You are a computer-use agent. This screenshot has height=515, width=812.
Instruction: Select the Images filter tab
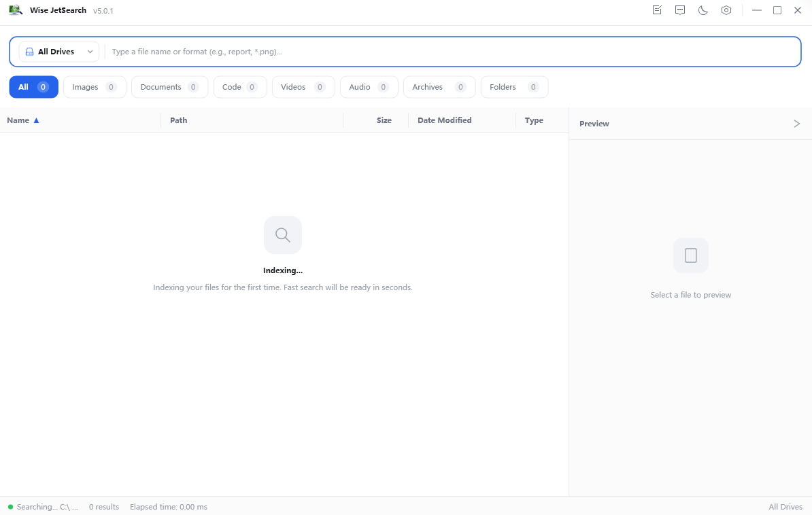click(x=95, y=87)
